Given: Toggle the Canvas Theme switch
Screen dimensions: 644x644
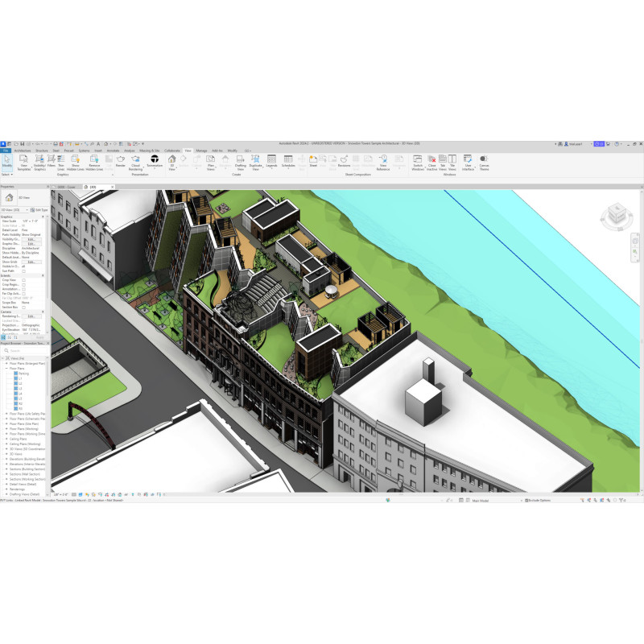Looking at the screenshot, I should click(484, 160).
